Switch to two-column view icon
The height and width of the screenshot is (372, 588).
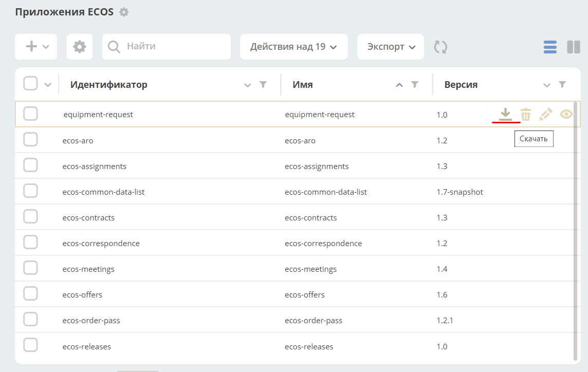click(x=574, y=47)
